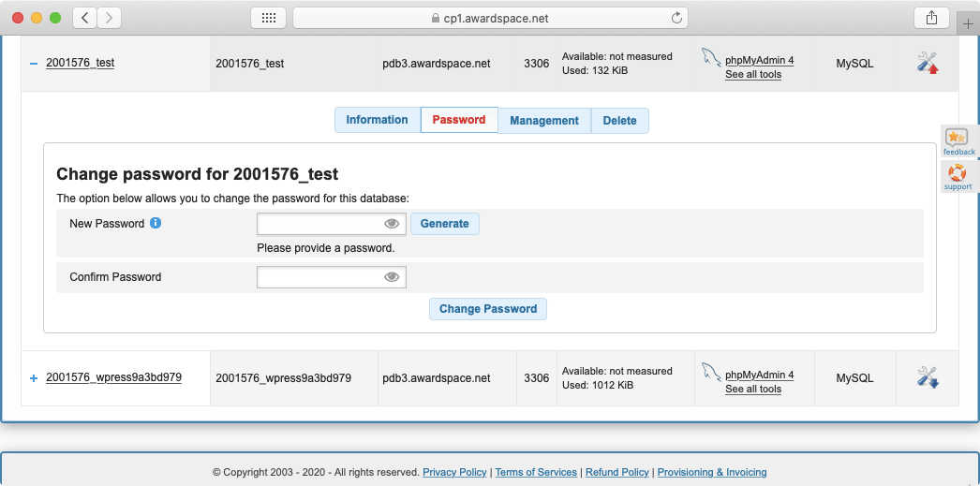980x486 pixels.
Task: Go back in browser history
Action: (x=85, y=18)
